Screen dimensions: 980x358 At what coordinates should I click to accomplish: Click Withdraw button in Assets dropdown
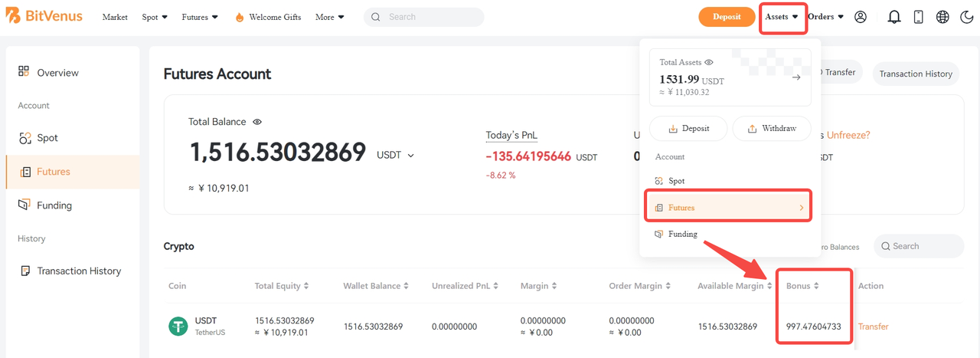(772, 128)
